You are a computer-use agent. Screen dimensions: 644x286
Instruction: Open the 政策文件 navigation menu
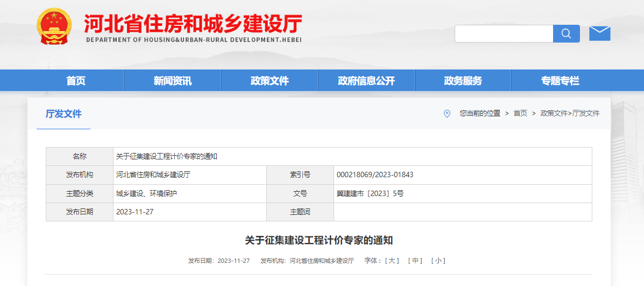[x=270, y=81]
